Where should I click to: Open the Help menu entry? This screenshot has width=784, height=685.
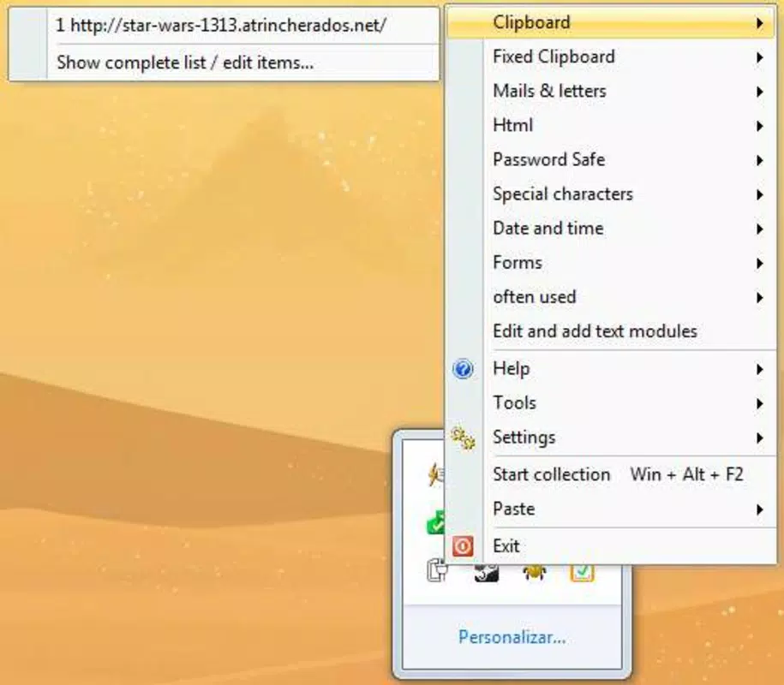(x=611, y=369)
